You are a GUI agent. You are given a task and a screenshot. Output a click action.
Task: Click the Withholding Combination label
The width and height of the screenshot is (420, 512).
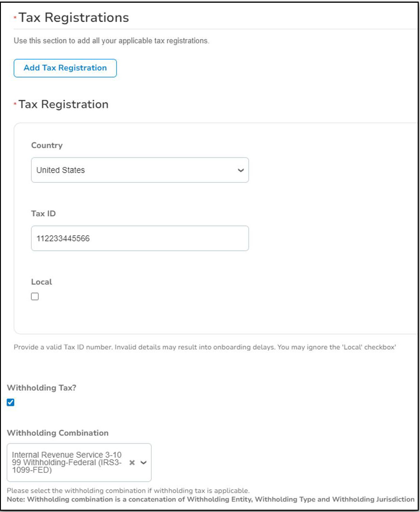[58, 433]
